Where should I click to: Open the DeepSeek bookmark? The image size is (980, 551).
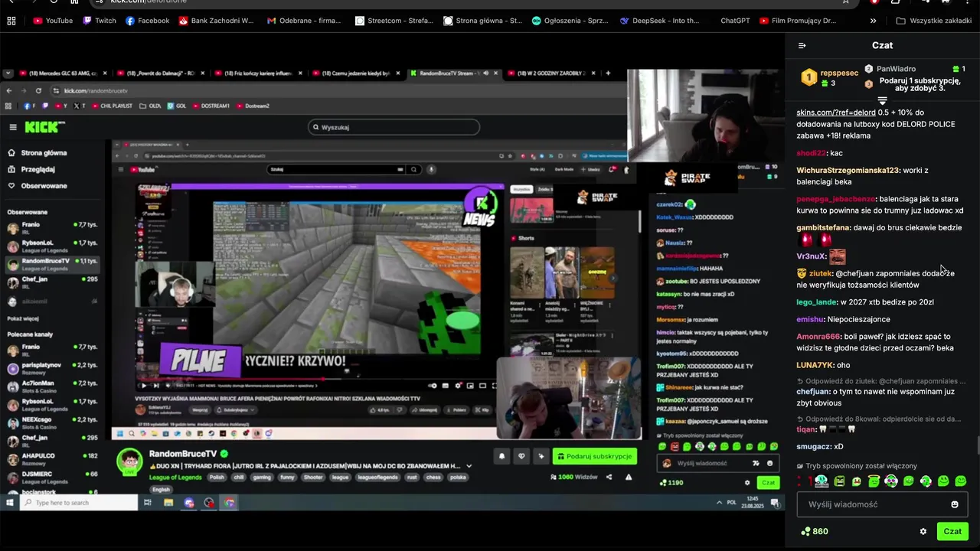point(659,21)
